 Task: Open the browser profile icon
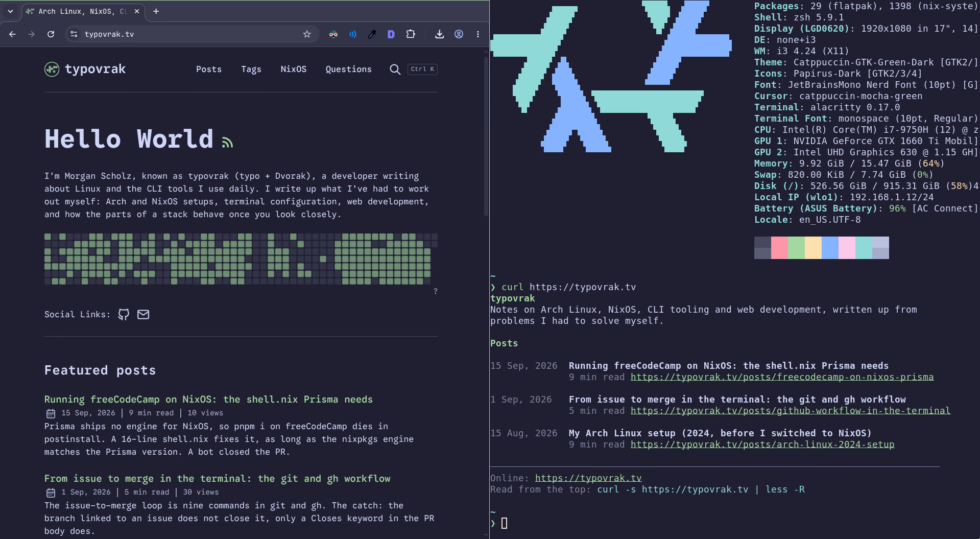[459, 34]
